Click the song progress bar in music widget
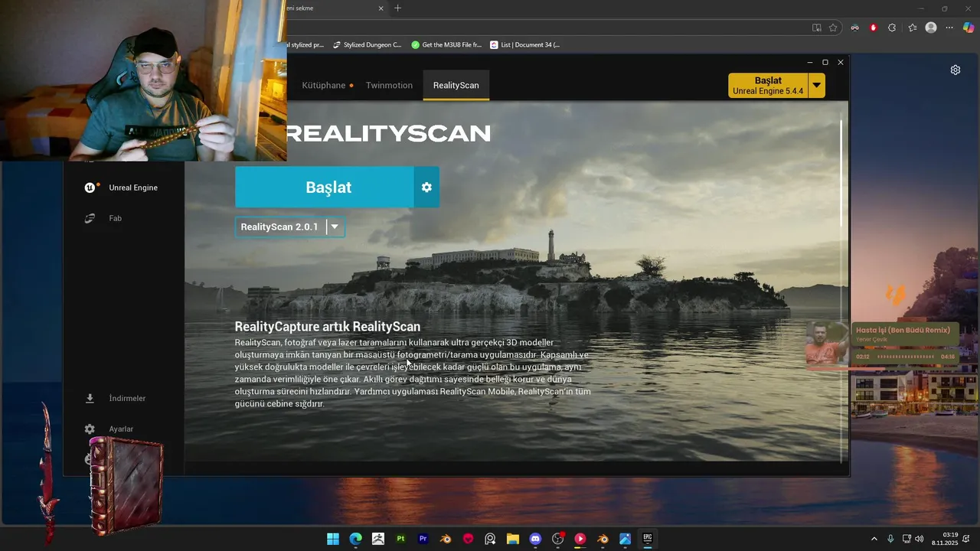The height and width of the screenshot is (551, 980). click(906, 357)
